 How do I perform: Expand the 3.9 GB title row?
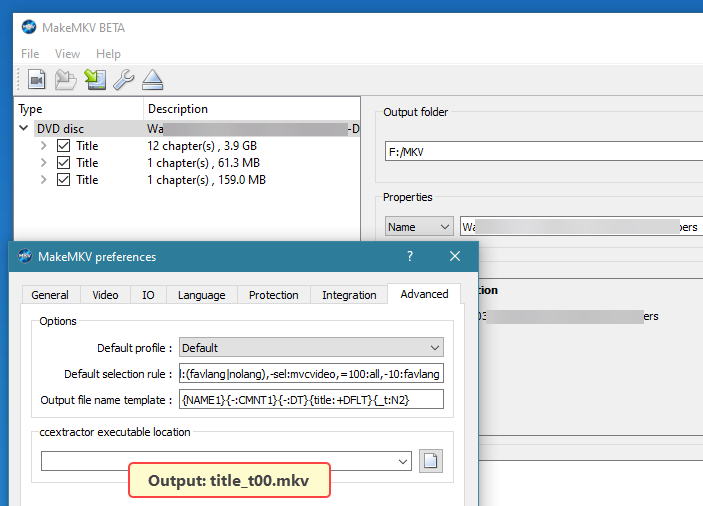point(43,146)
